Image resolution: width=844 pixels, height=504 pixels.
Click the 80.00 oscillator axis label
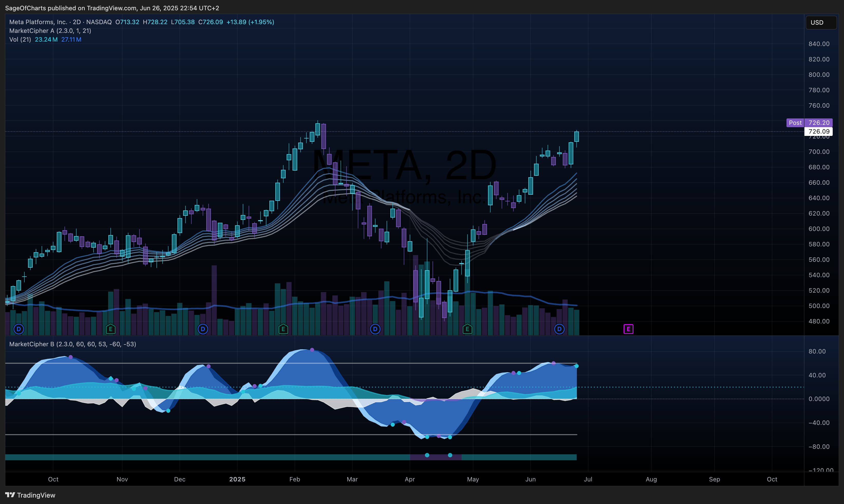pos(817,351)
